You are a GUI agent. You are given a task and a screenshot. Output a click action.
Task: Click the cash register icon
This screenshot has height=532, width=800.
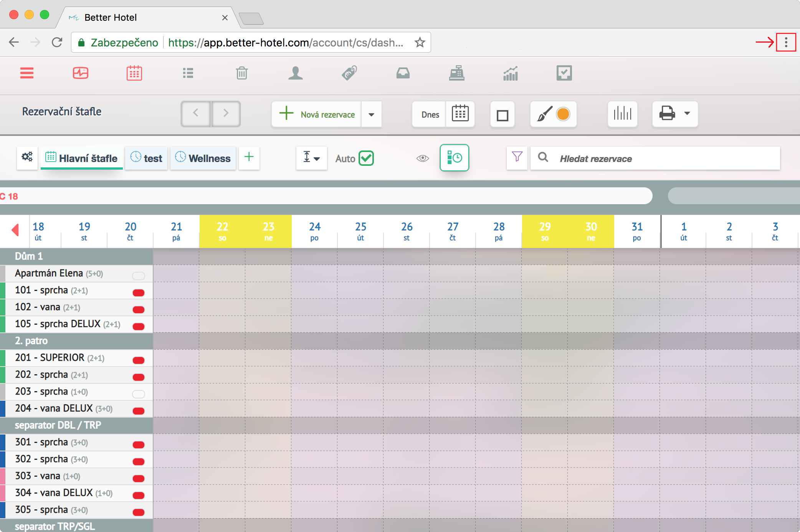coord(456,73)
